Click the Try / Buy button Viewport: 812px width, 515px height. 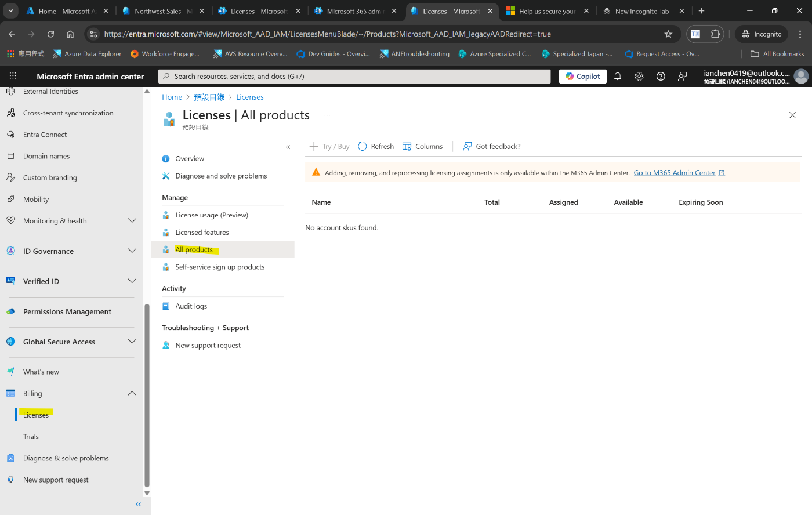click(329, 147)
